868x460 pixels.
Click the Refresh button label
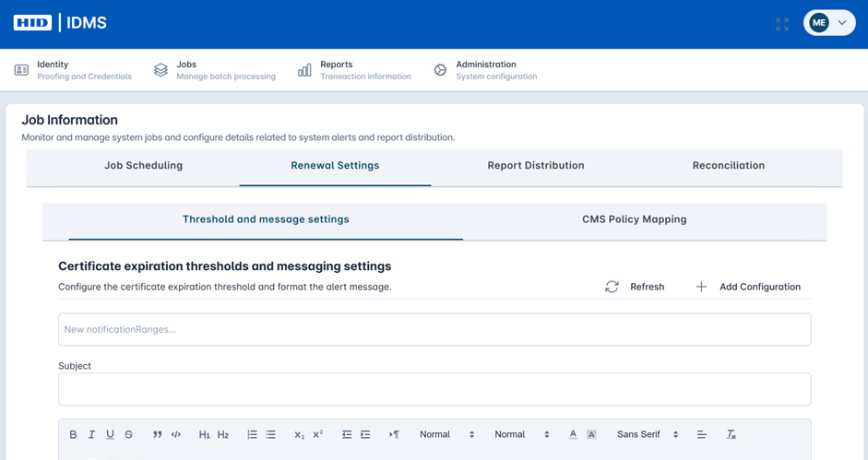pos(648,287)
